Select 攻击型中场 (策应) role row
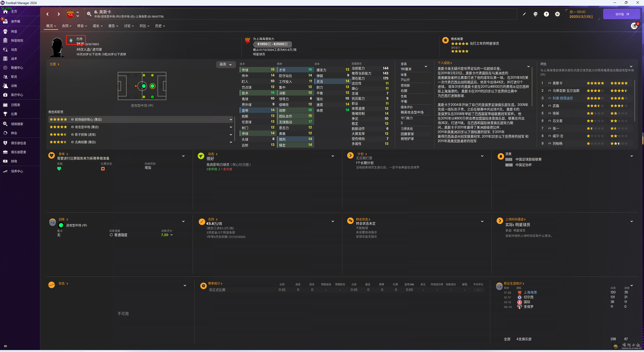Screen dimensions: 644x352 click(x=87, y=127)
